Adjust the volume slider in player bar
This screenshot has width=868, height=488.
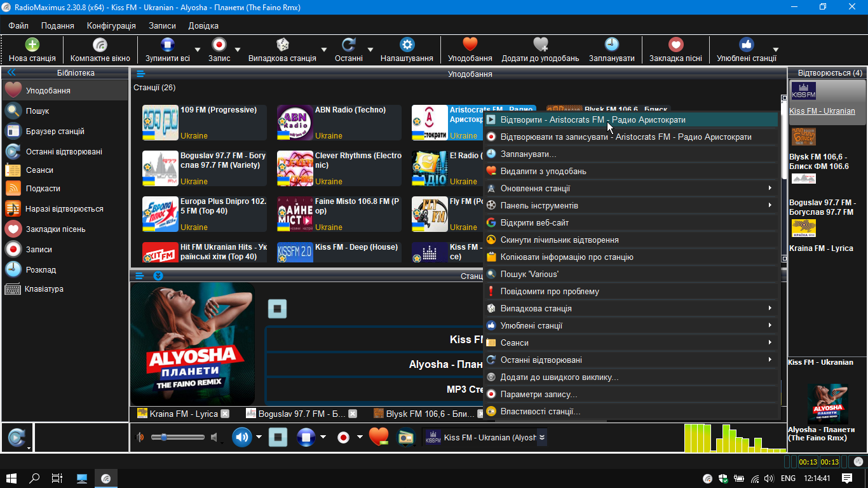[x=178, y=437]
